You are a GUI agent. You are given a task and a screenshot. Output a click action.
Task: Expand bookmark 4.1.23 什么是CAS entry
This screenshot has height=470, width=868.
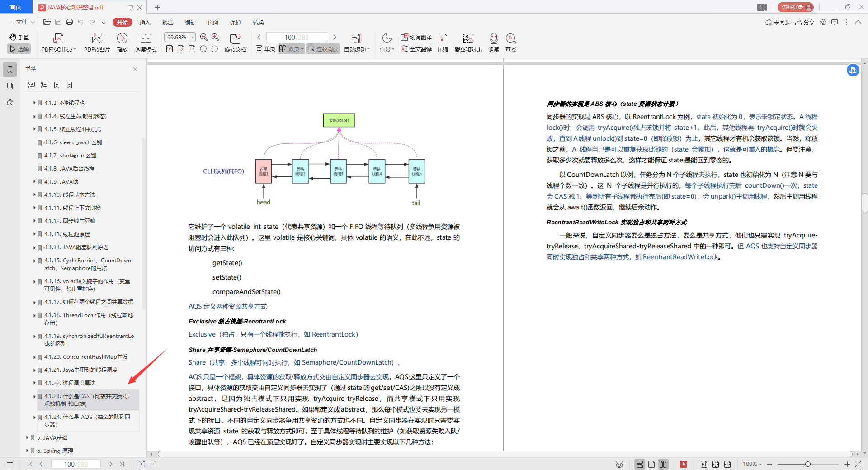click(x=35, y=396)
